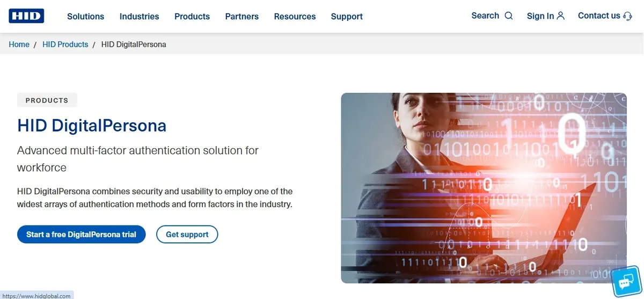The image size is (644, 299).
Task: Click the Get support button
Action: point(187,235)
